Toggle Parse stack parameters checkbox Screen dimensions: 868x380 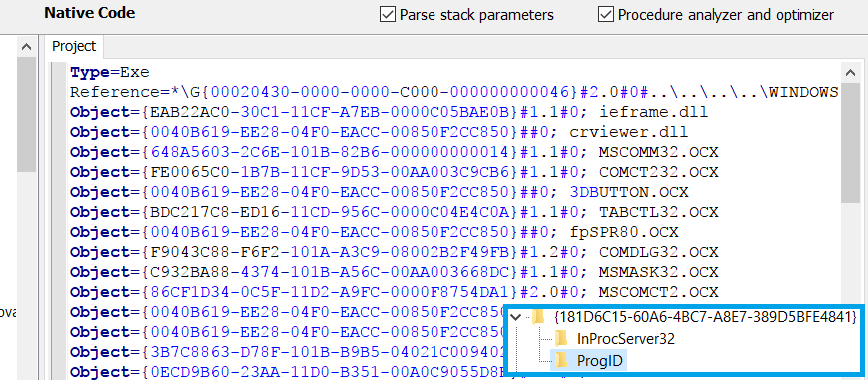[x=387, y=14]
